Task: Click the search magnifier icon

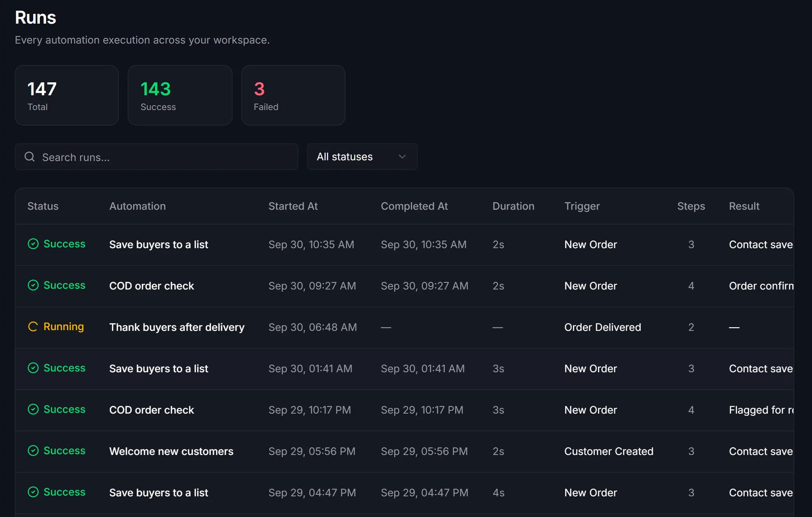Action: point(30,157)
